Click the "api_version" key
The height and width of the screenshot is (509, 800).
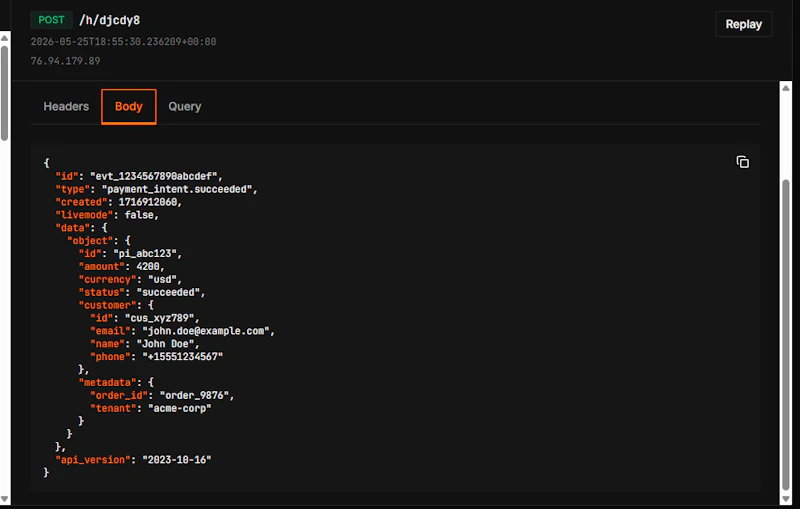coord(93,460)
